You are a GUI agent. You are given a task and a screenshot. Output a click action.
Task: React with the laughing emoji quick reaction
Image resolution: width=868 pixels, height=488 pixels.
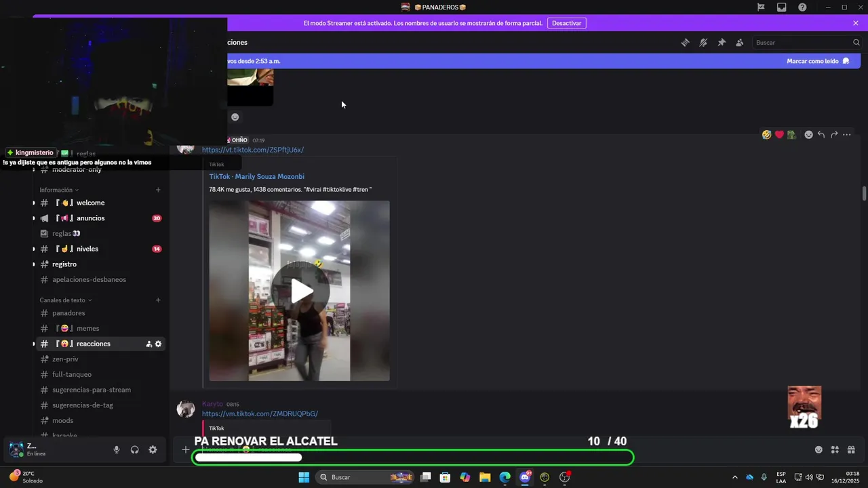tap(766, 135)
